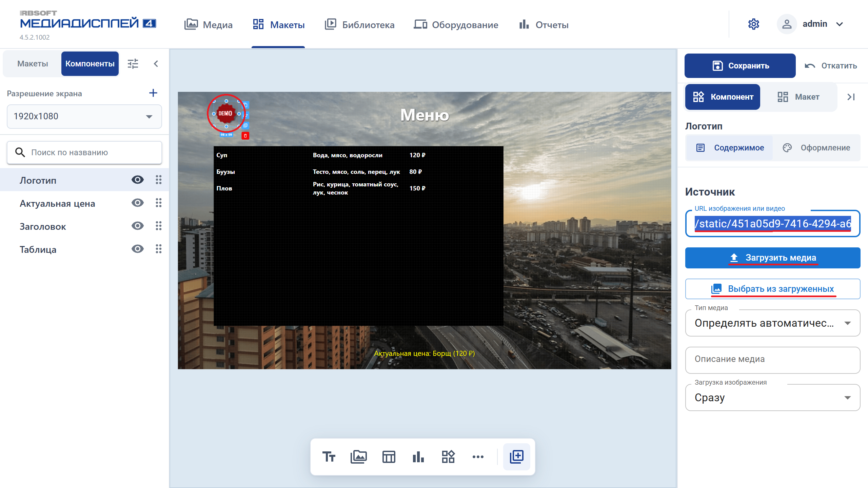Click the Сохранить button
This screenshot has height=488, width=868.
[x=740, y=66]
